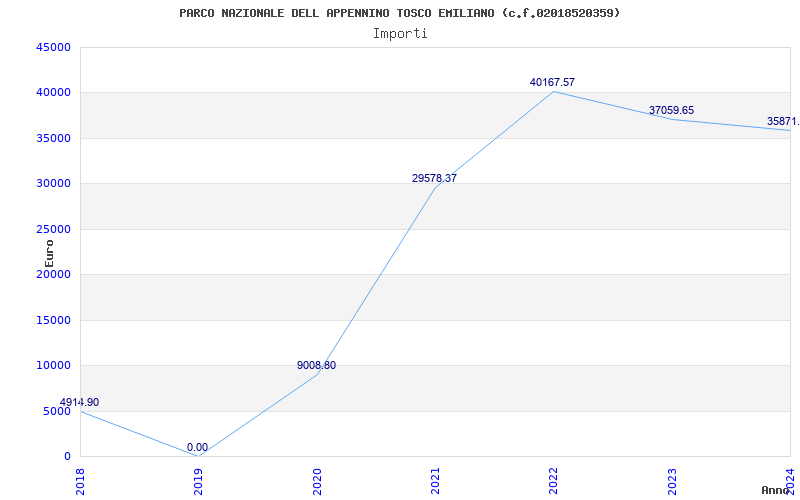
Task: Select the peak value 40167.57
Action: pos(553,82)
